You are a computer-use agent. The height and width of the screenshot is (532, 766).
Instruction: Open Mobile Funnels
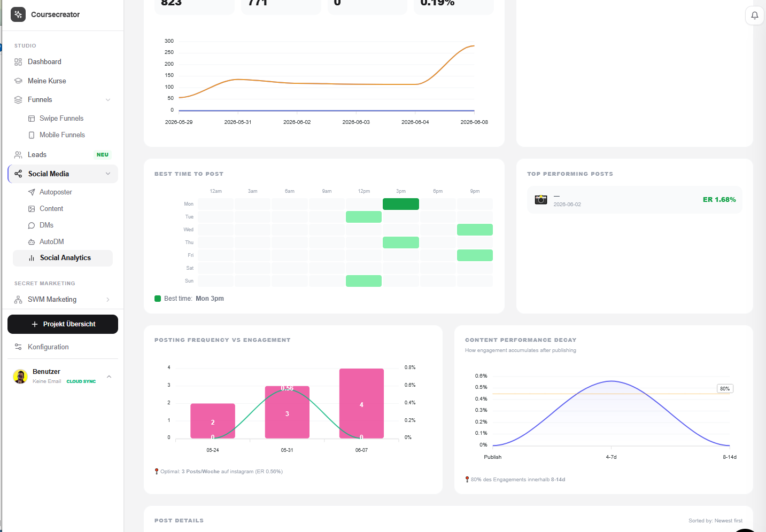[63, 135]
